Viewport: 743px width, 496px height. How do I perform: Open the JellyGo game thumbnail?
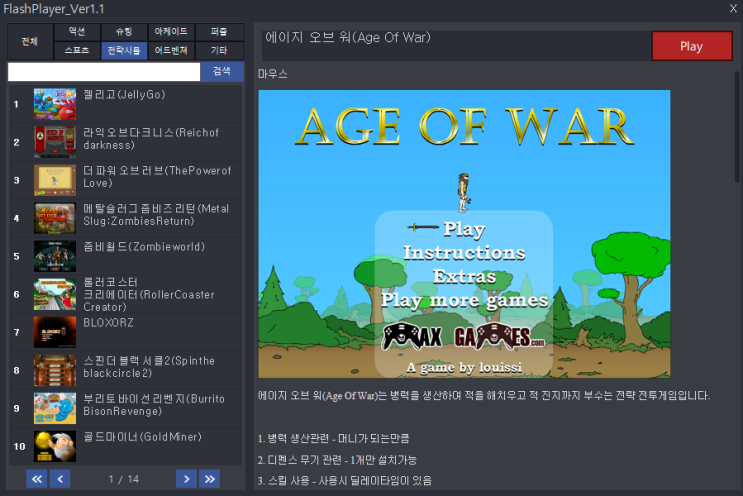point(55,104)
